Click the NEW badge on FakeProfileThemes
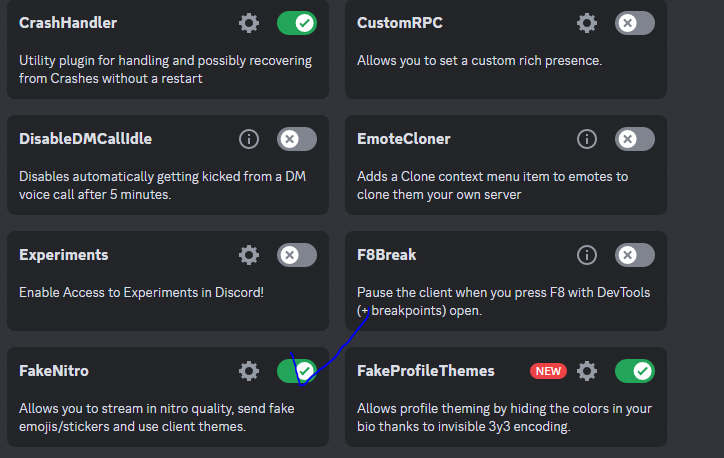Image resolution: width=724 pixels, height=458 pixels. [548, 371]
